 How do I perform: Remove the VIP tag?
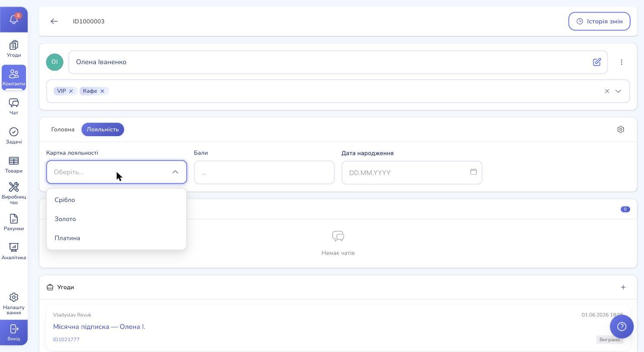[x=71, y=91]
